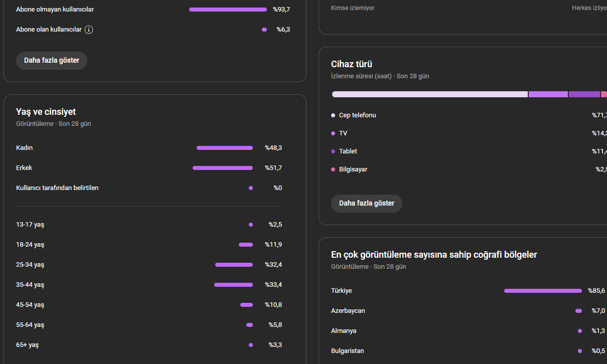This screenshot has height=364, width=607.
Task: Click the 55-64 yaş row label
Action: [30, 325]
